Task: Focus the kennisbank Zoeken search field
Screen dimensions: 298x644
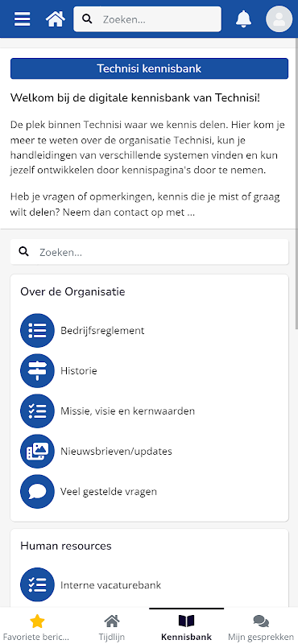Action: tap(149, 252)
